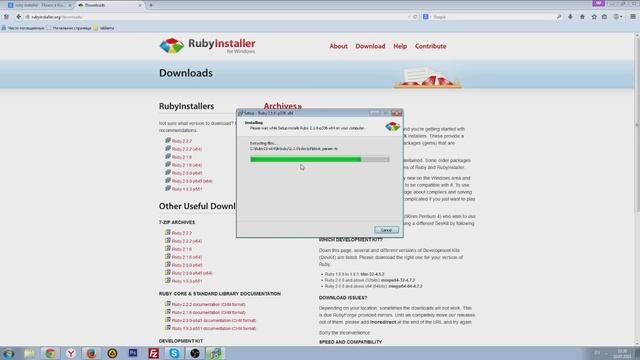This screenshot has height=360, width=640.
Task: Click archive icon beside 7-Zip Ruby 2.0.0-p645 (x64)
Action: 168,272
